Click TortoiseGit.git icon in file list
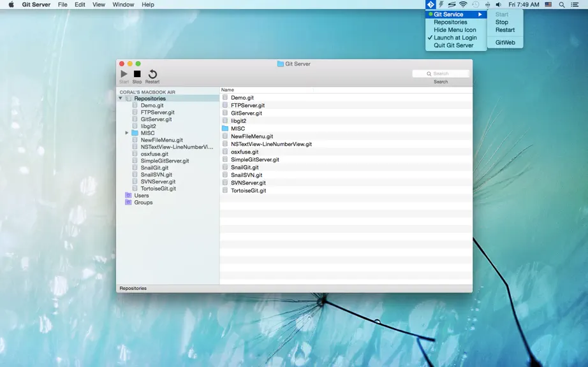This screenshot has width=588, height=367. tap(225, 191)
